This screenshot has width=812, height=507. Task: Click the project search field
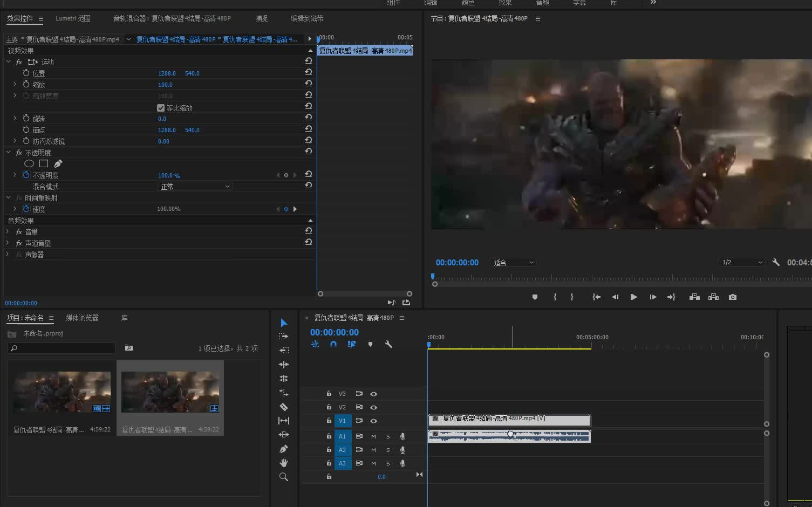(62, 348)
